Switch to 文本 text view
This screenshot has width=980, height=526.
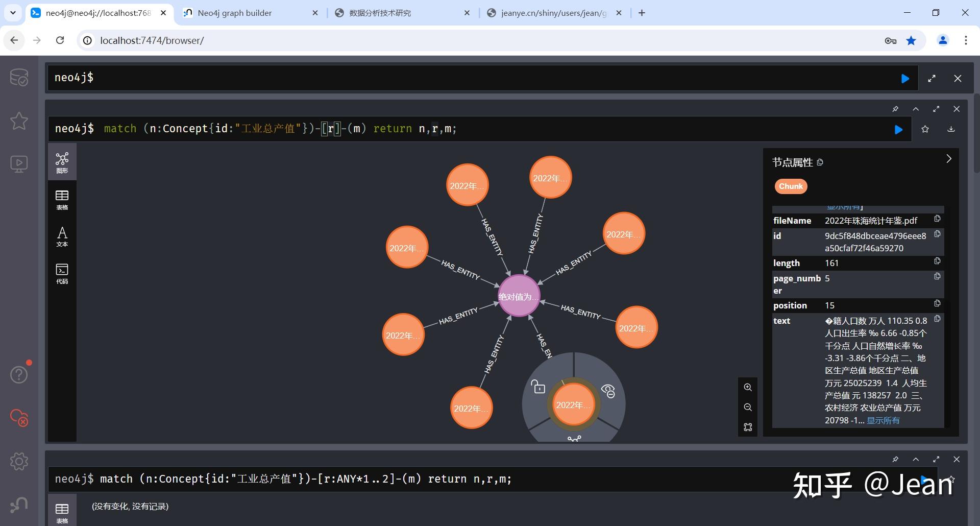(x=62, y=237)
